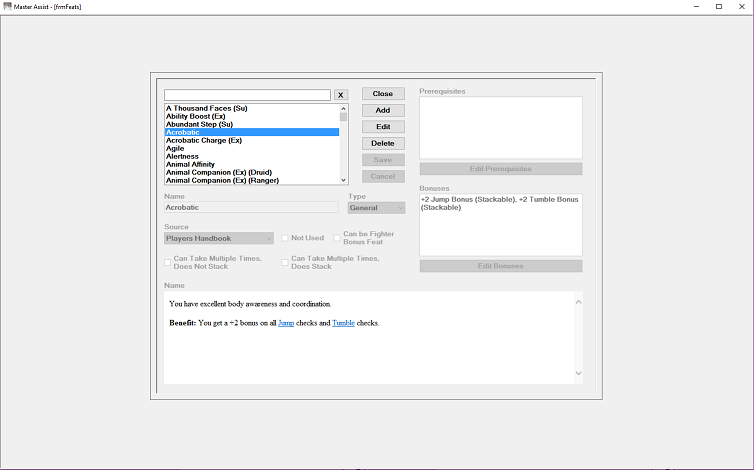Follow the Jump skill link in description
The height and width of the screenshot is (470, 754).
pos(286,323)
